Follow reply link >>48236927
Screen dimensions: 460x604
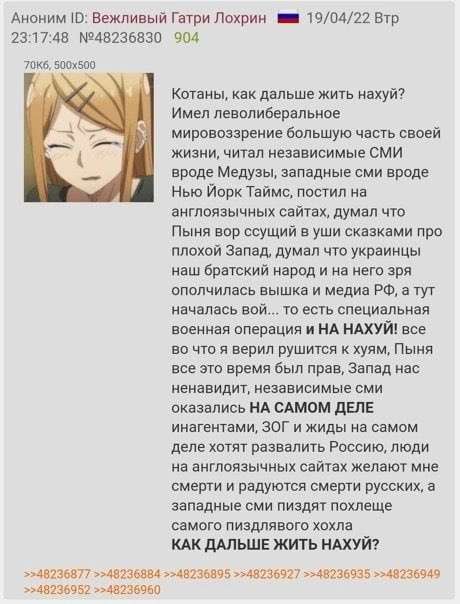[267, 574]
